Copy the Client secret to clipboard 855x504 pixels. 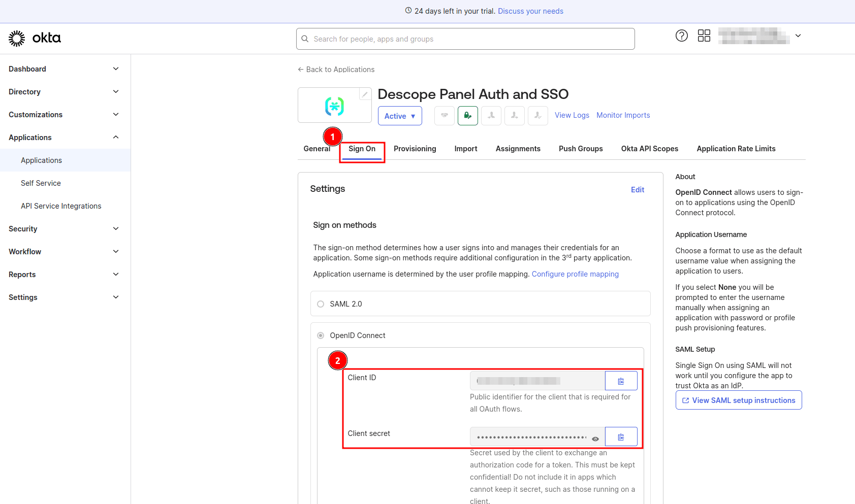pos(621,436)
